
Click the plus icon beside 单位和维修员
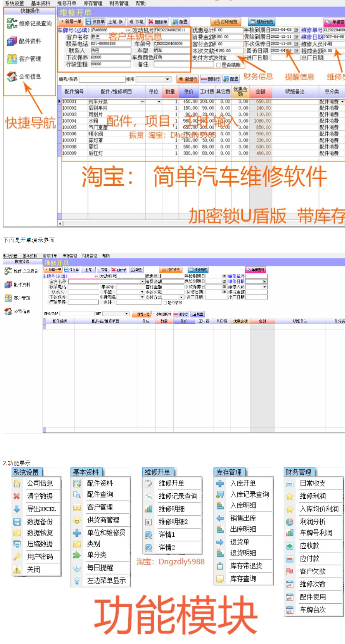(77, 533)
